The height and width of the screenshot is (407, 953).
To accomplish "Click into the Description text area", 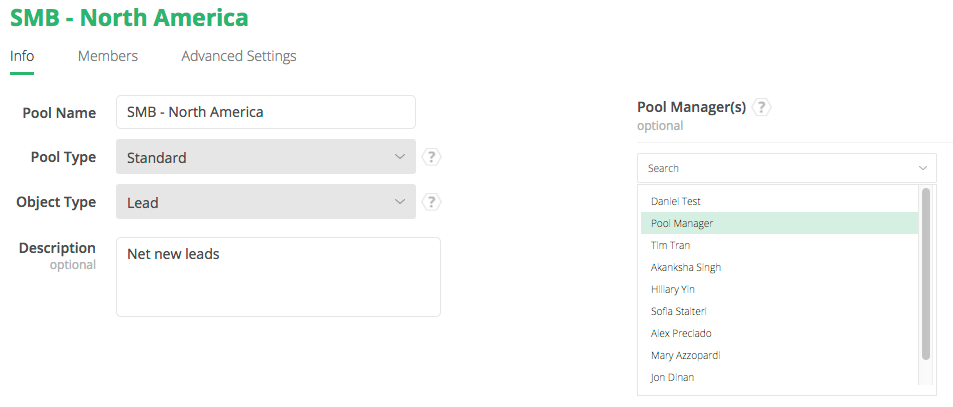I will [278, 277].
